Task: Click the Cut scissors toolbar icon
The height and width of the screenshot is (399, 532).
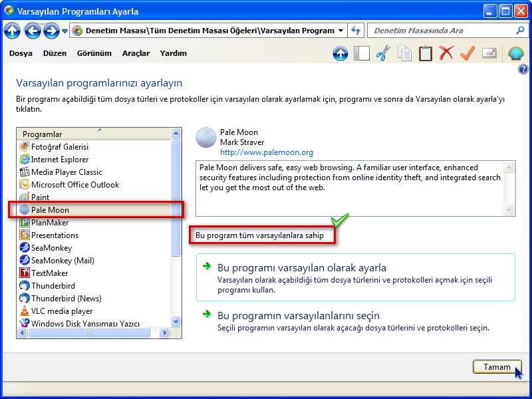Action: coord(383,53)
